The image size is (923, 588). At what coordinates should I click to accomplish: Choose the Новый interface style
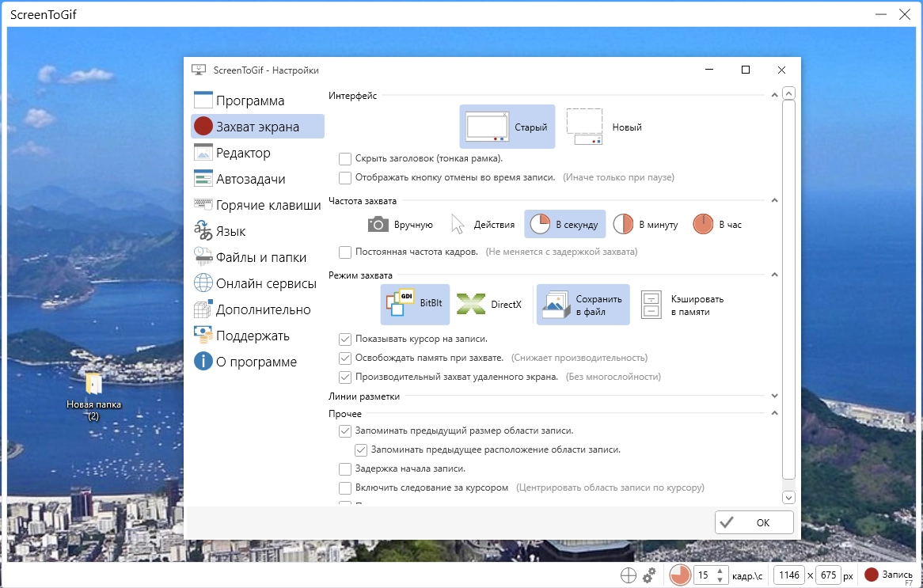click(605, 127)
